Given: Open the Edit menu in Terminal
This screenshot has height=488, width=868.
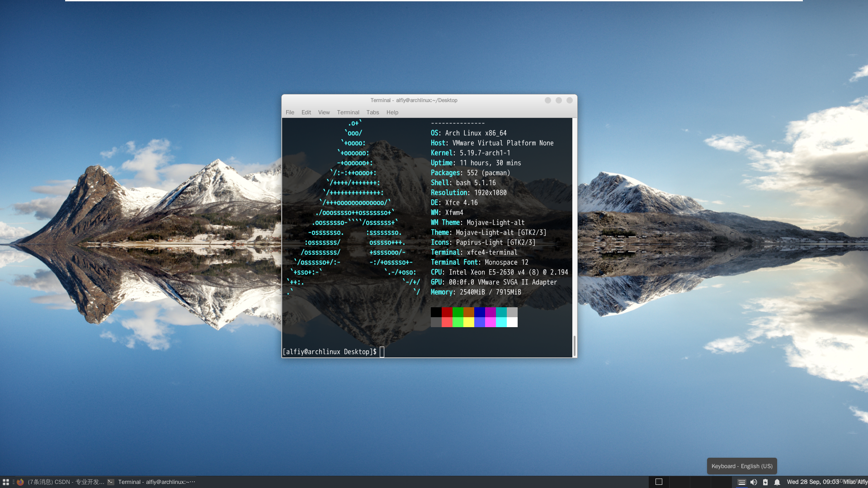Looking at the screenshot, I should tap(306, 112).
